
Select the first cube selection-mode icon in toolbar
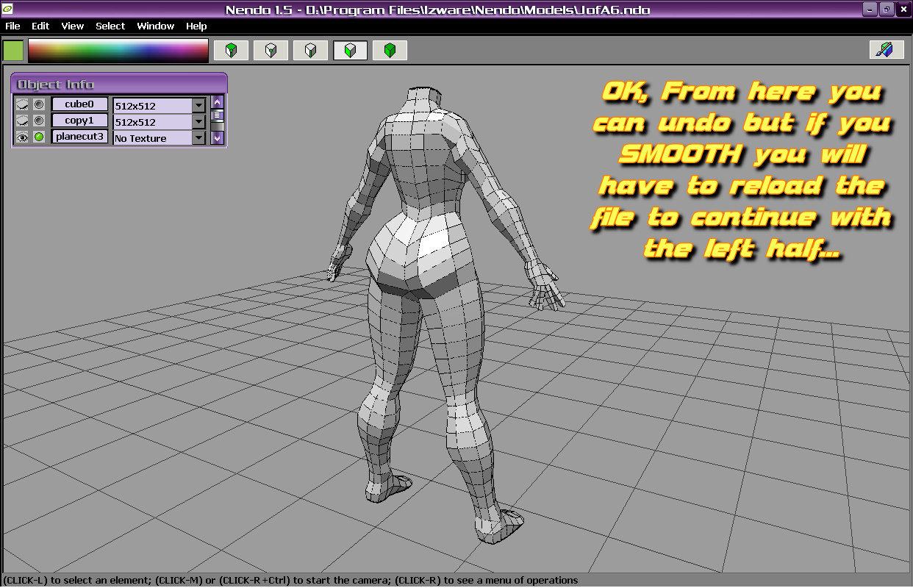[x=232, y=51]
